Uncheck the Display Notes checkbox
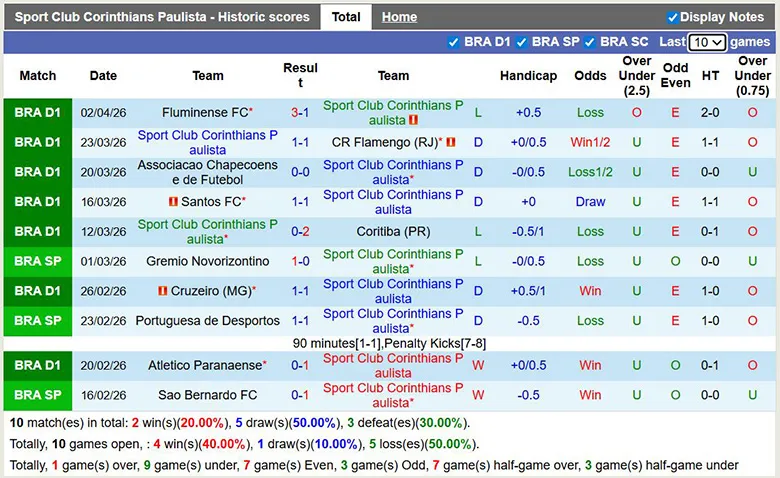This screenshot has width=780, height=478. coord(673,17)
